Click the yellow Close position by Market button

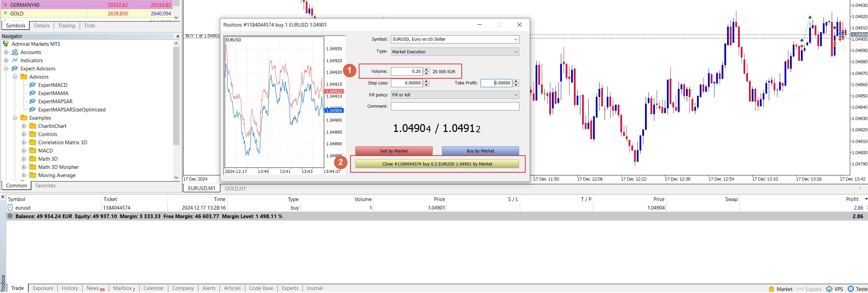437,164
